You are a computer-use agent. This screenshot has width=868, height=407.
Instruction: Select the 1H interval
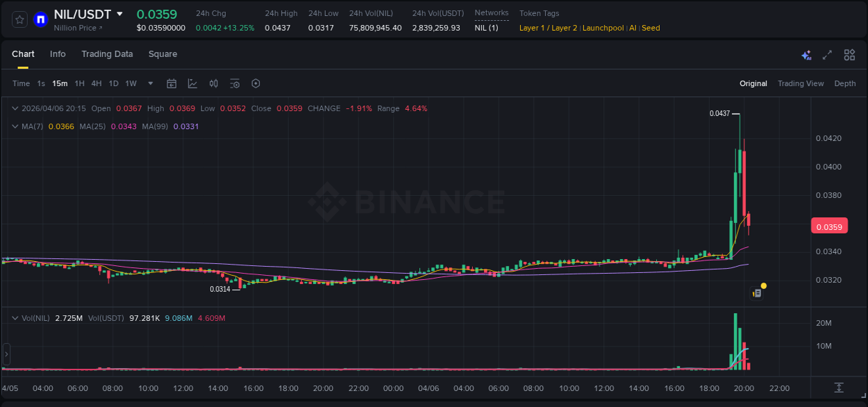coord(79,83)
